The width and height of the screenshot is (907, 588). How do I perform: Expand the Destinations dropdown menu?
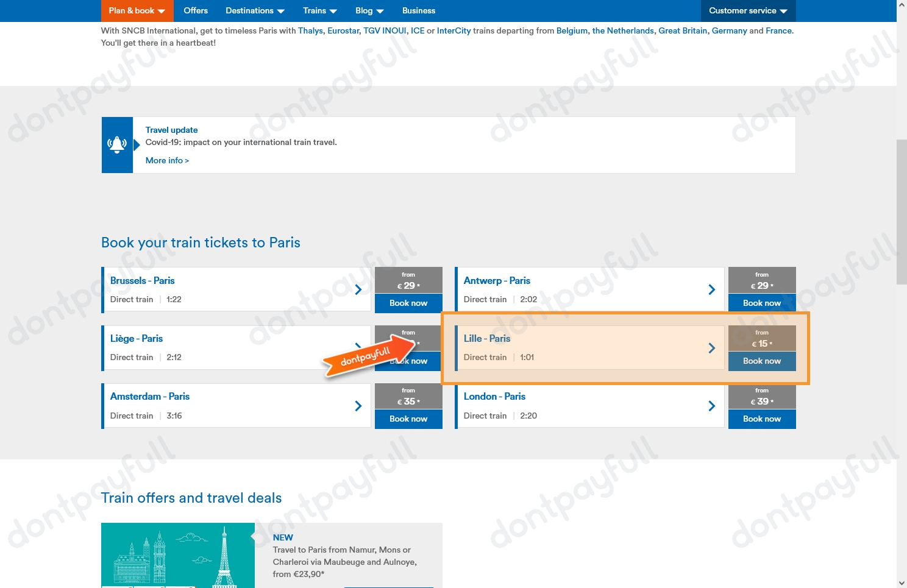click(x=254, y=10)
